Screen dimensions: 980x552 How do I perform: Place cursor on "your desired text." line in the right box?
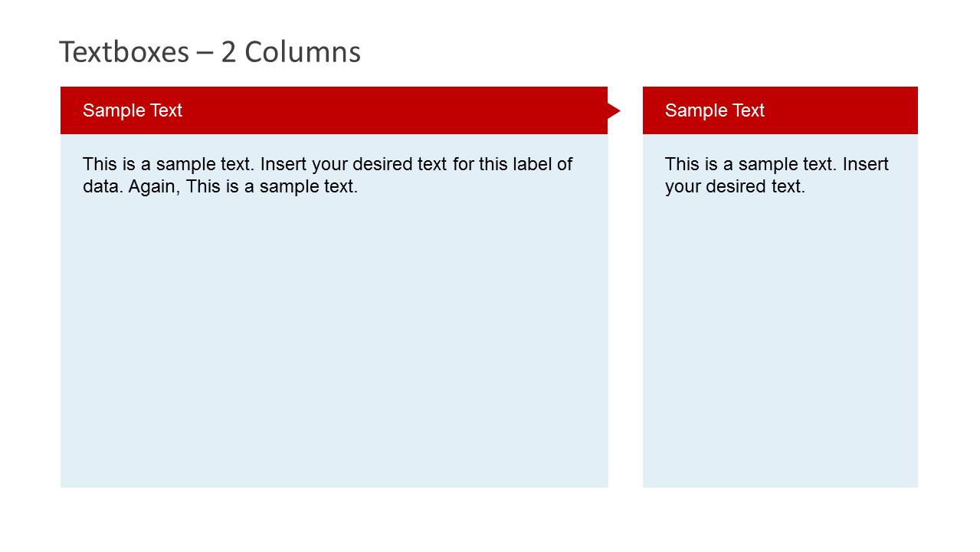[x=736, y=186]
